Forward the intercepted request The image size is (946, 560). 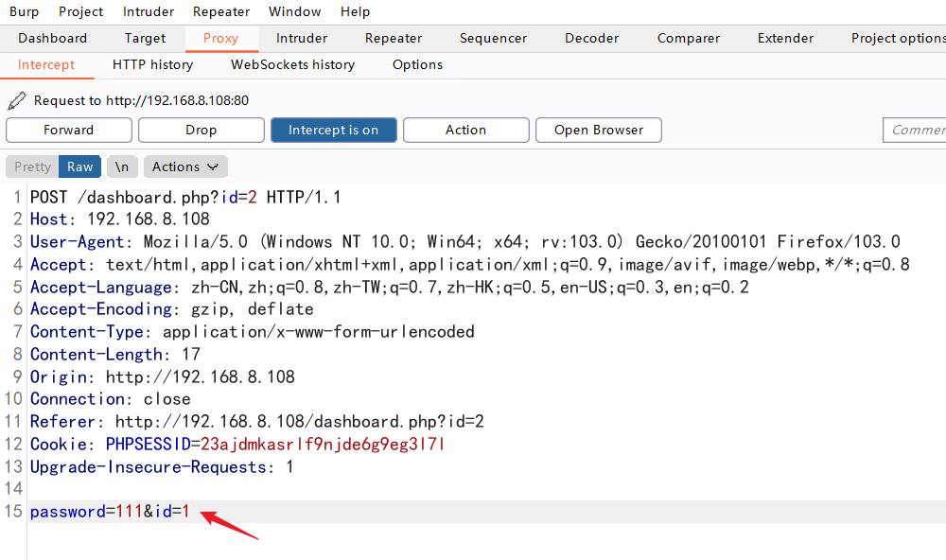coord(69,131)
